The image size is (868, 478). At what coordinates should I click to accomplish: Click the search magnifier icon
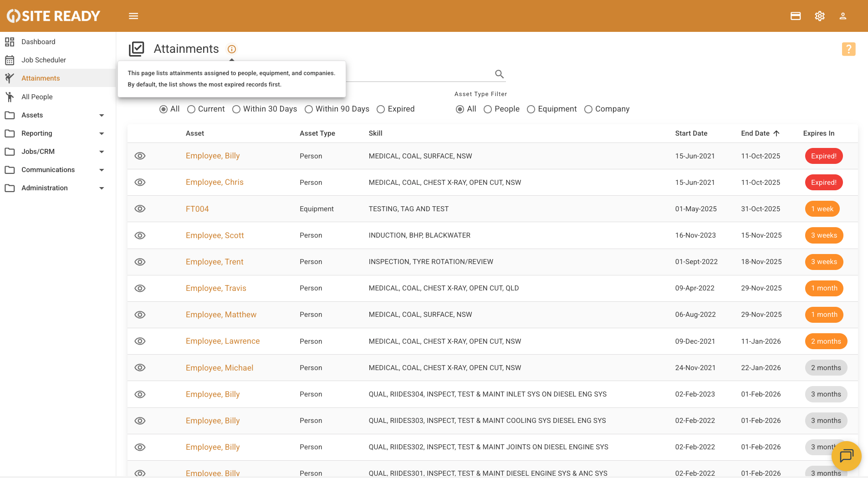[499, 74]
